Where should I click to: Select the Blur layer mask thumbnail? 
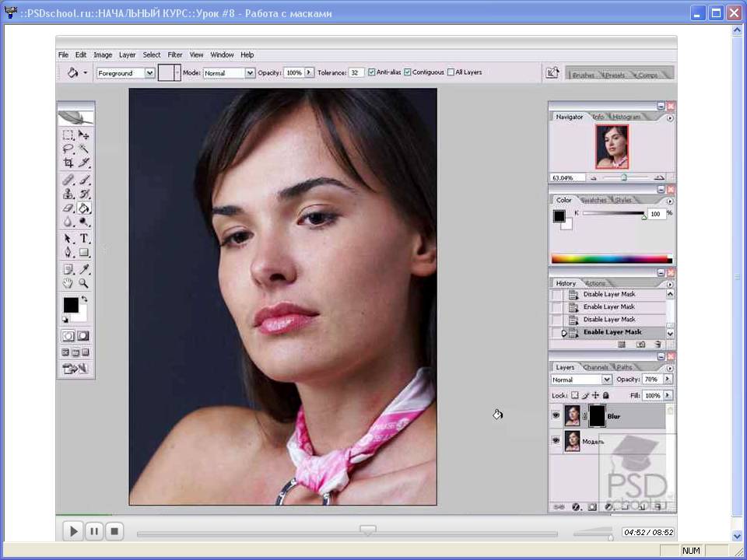tap(597, 415)
